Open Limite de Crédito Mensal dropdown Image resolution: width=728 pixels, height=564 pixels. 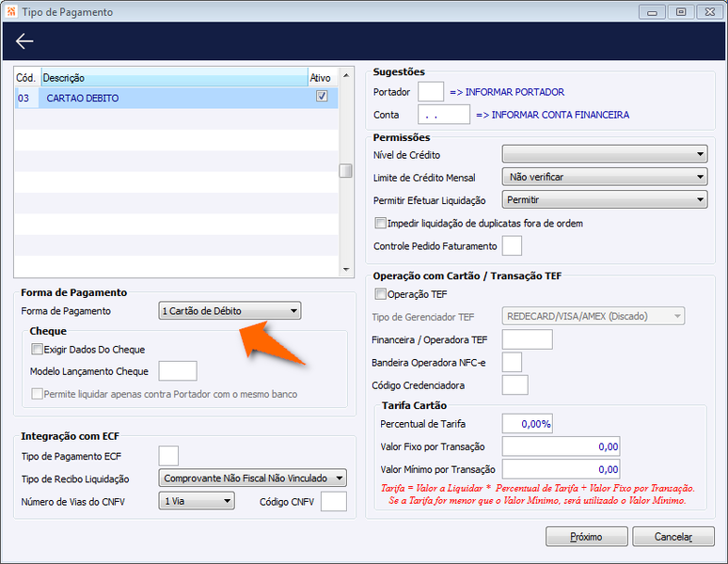[605, 177]
